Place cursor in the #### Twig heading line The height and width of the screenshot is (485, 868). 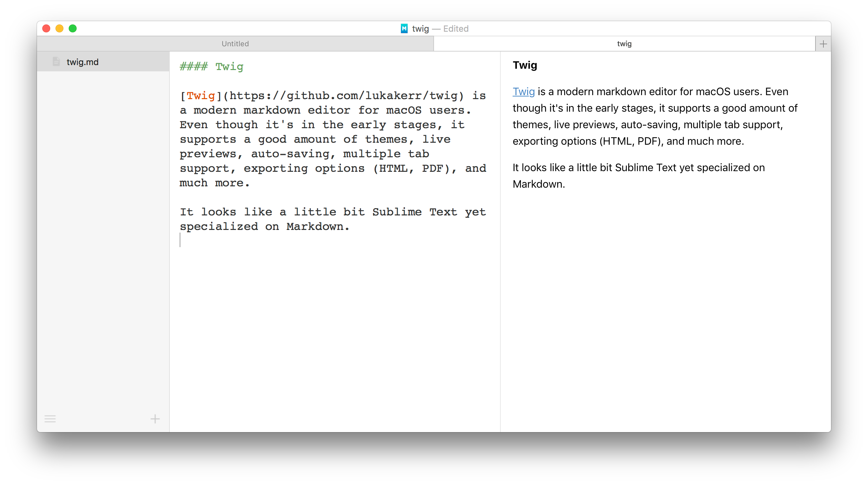[x=211, y=66]
